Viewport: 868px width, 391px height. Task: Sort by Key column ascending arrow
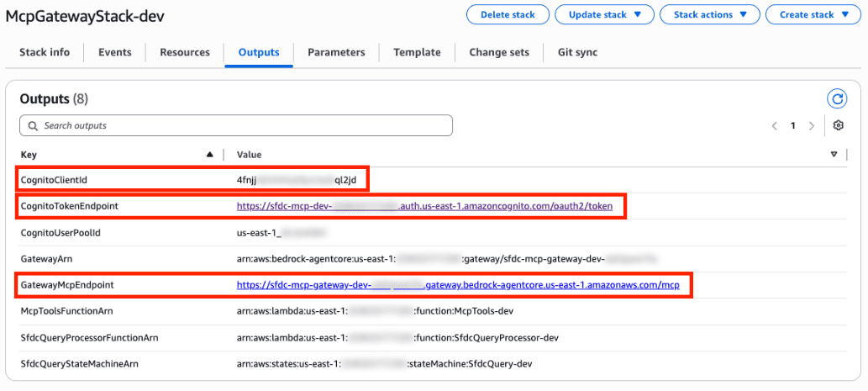click(x=209, y=155)
